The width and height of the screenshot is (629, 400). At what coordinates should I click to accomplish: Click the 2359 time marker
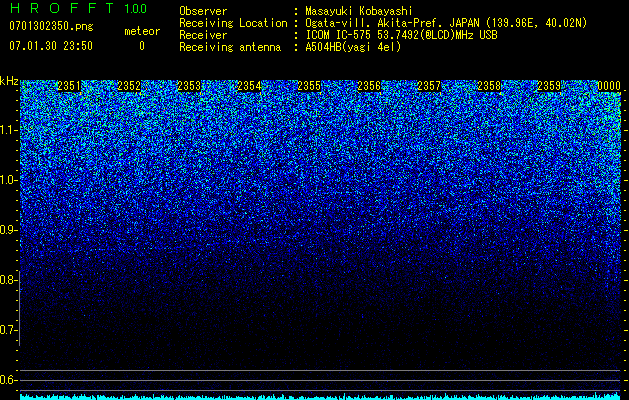point(549,86)
